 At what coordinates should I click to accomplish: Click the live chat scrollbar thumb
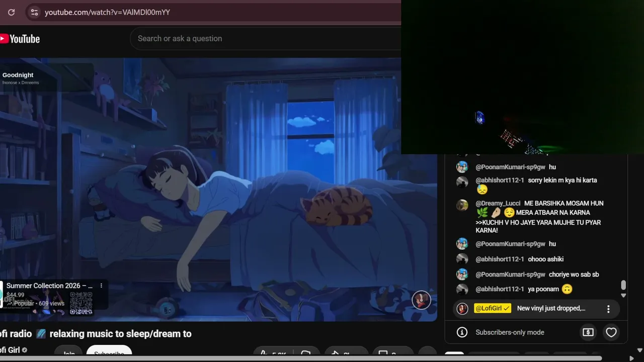(623, 285)
